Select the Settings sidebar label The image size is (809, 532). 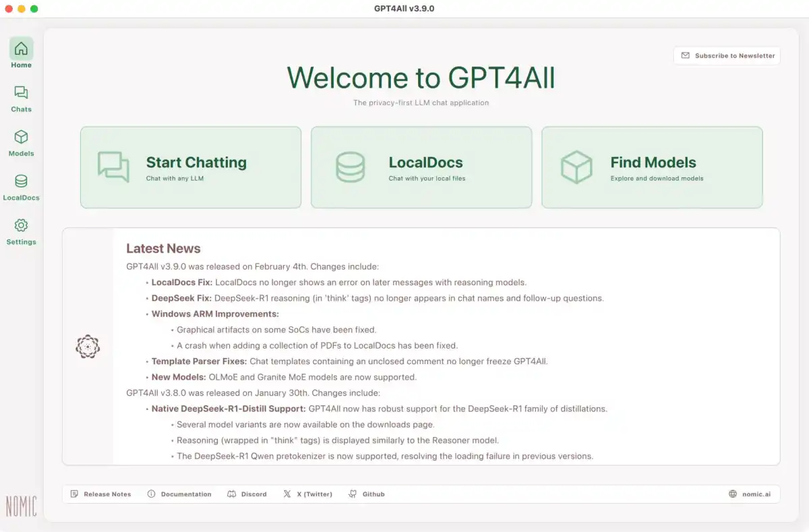(21, 242)
